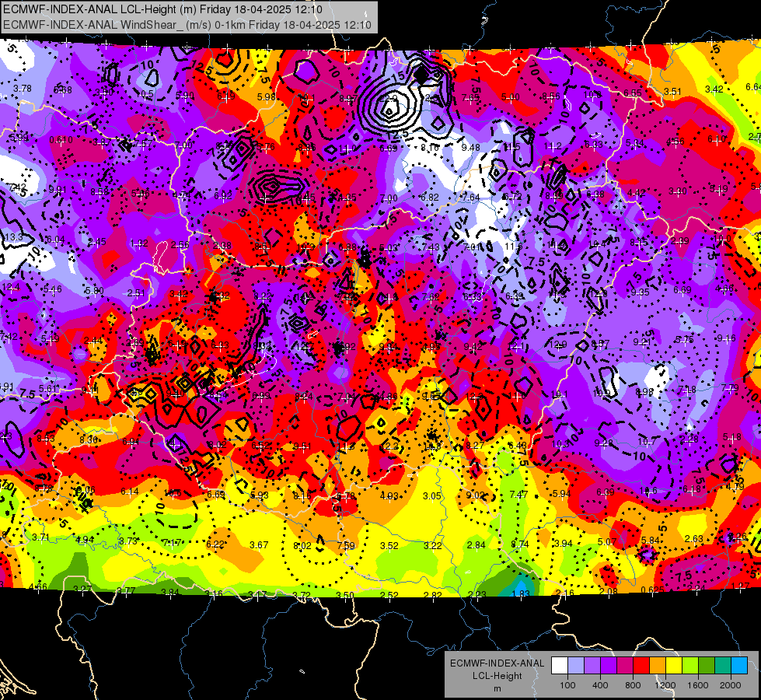Click the magenta legend swatch
Screen dimensions: 761x700
(625, 666)
